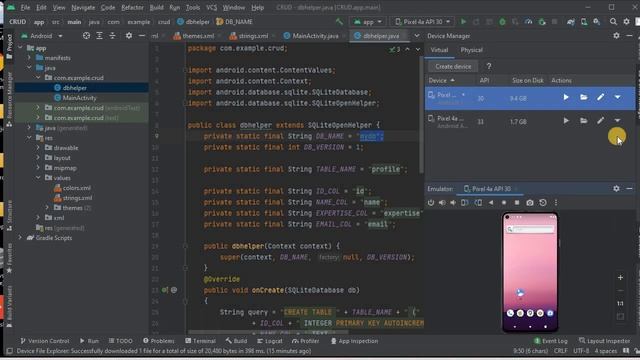The width and height of the screenshot is (640, 360).
Task: Open Event Log
Action: click(551, 341)
